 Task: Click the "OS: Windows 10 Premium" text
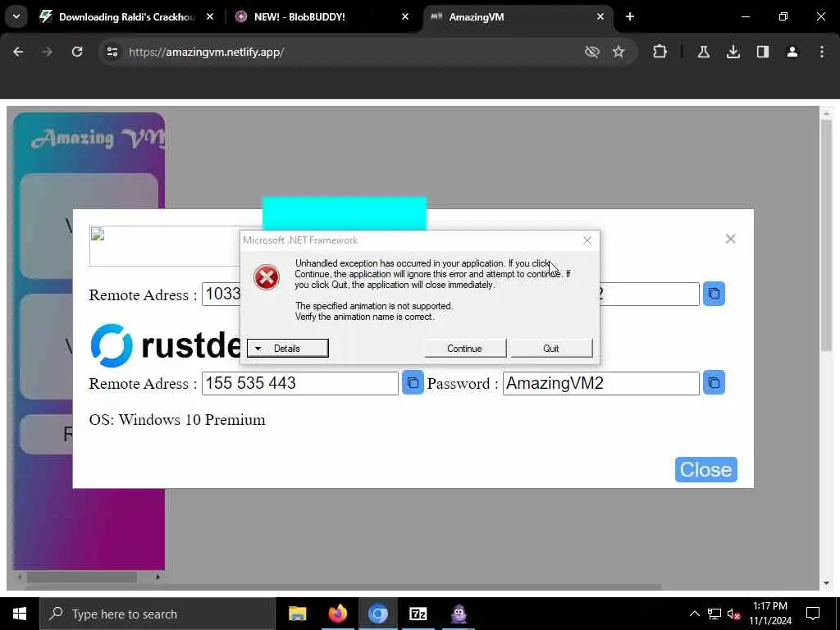tap(177, 419)
